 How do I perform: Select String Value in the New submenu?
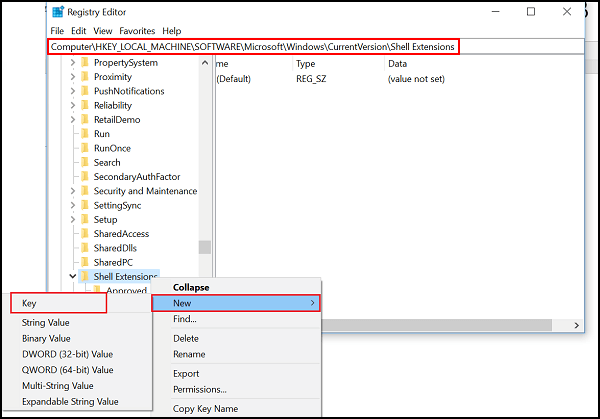pos(78,323)
